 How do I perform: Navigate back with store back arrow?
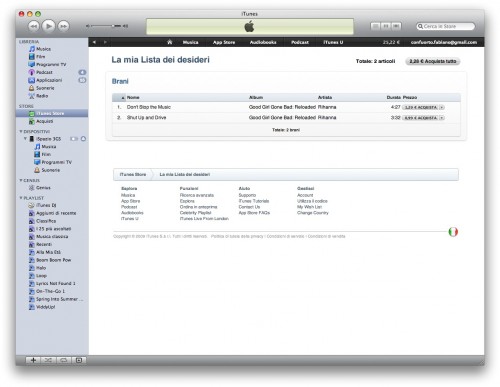[94, 42]
